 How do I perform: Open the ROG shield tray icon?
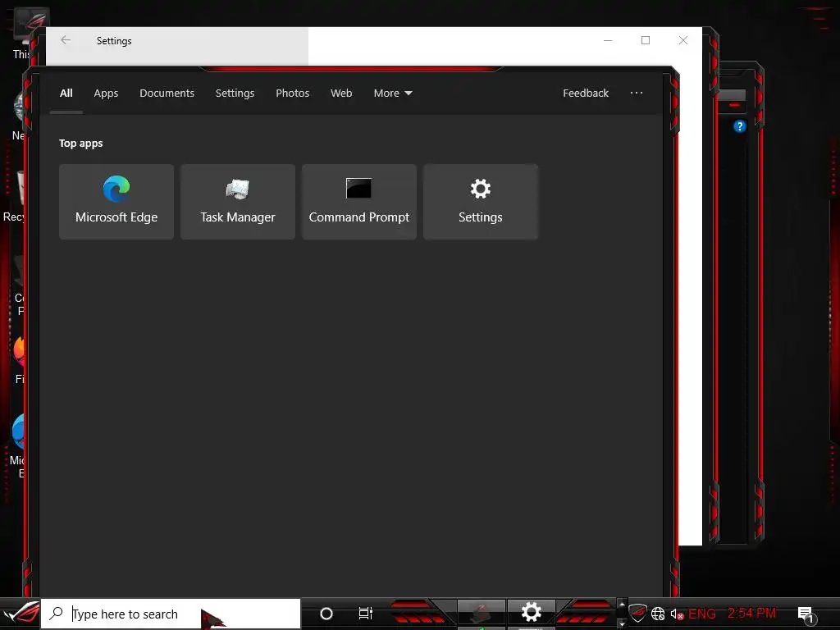point(637,614)
